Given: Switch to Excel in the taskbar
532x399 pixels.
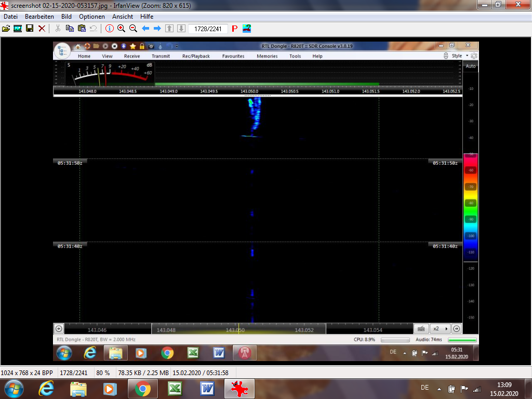Looking at the screenshot, I should point(175,389).
